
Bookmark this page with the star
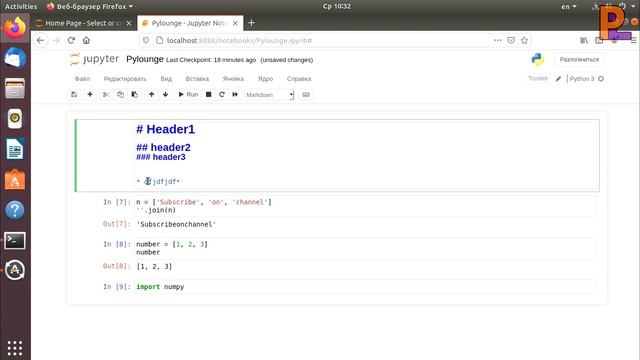tap(524, 40)
